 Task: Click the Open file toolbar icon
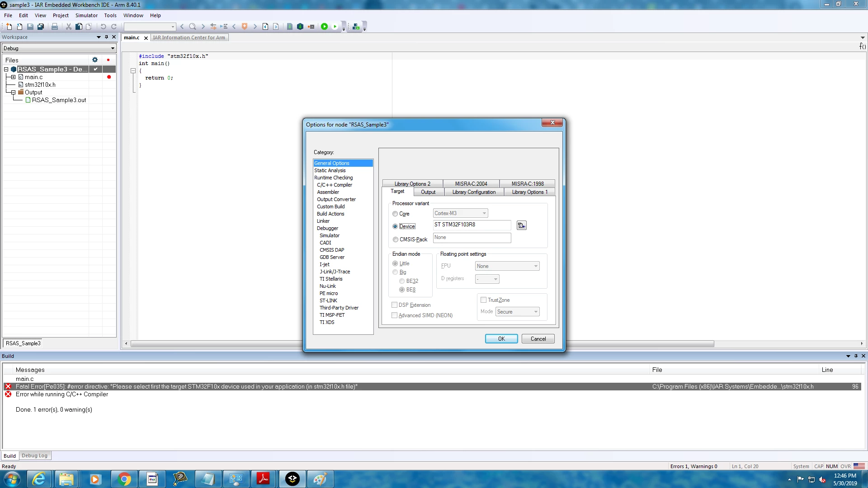coord(19,27)
